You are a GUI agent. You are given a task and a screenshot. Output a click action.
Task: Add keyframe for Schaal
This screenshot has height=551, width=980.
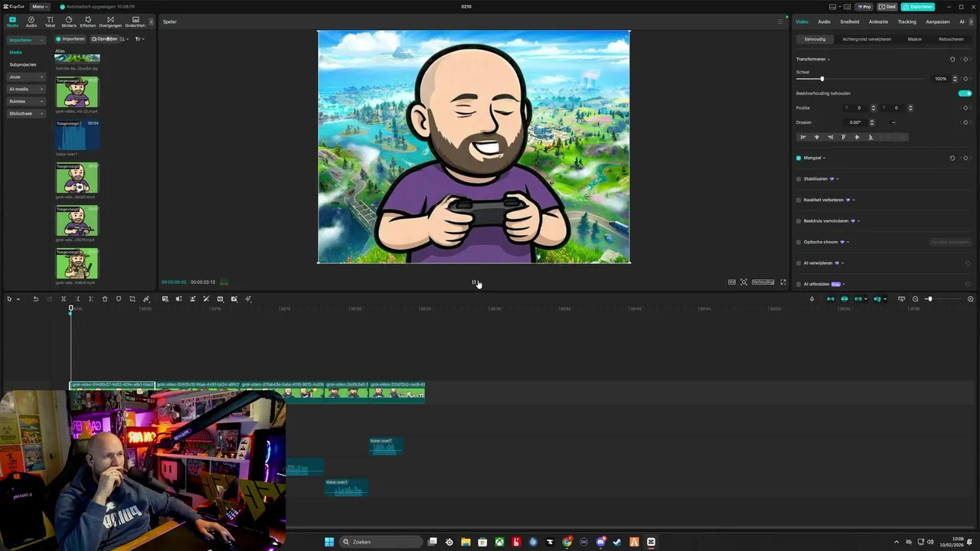point(966,79)
